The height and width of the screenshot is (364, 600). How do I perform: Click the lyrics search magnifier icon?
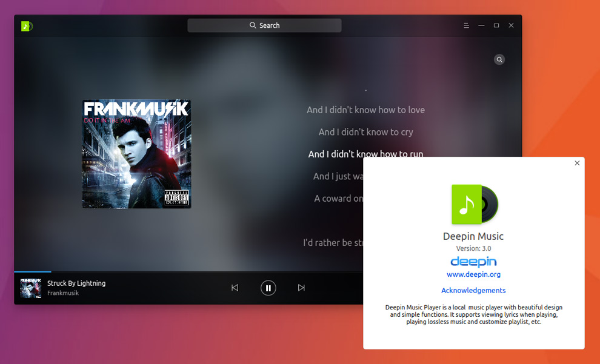coord(499,59)
